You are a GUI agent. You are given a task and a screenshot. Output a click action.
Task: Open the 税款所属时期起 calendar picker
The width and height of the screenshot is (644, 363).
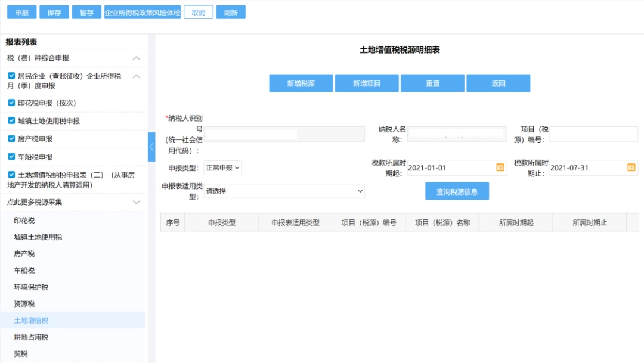[x=500, y=167]
